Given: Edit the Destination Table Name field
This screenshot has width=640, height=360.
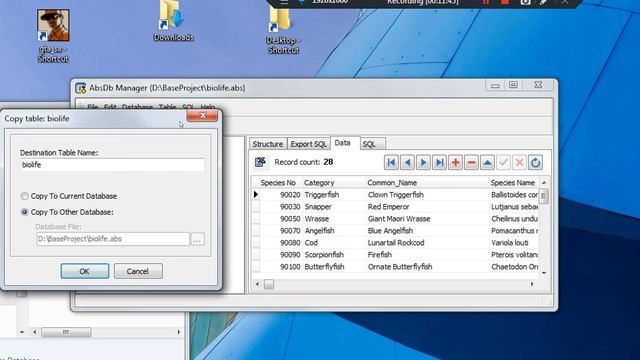Looking at the screenshot, I should pos(112,165).
